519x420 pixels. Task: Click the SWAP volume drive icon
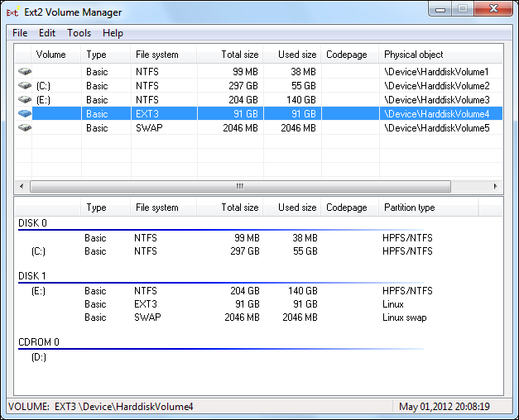[x=25, y=127]
